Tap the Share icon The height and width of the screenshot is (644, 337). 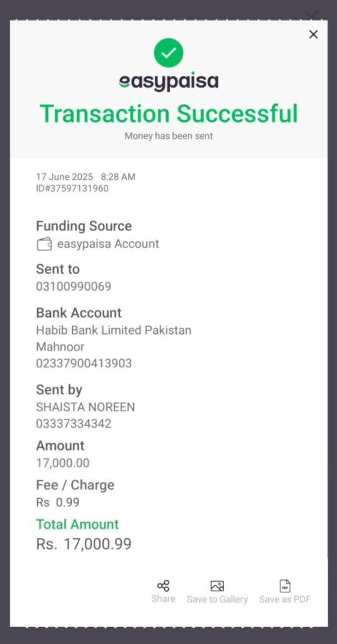point(163,586)
